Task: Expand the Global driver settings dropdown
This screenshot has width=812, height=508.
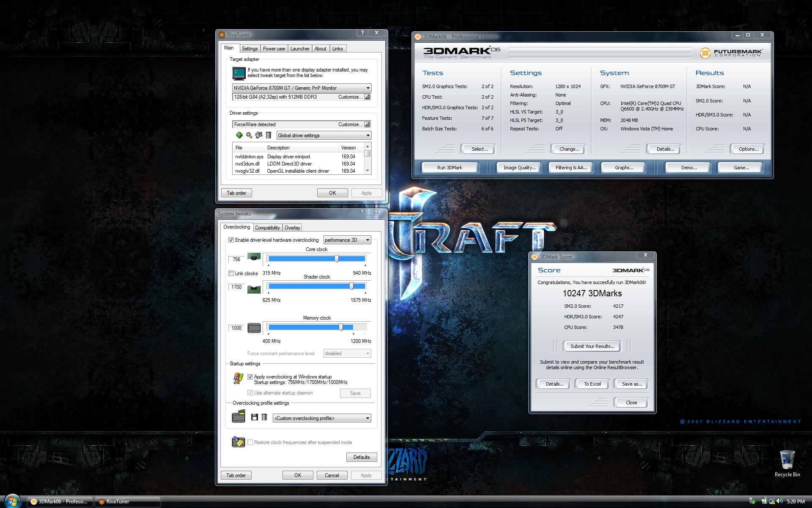Action: [324, 135]
